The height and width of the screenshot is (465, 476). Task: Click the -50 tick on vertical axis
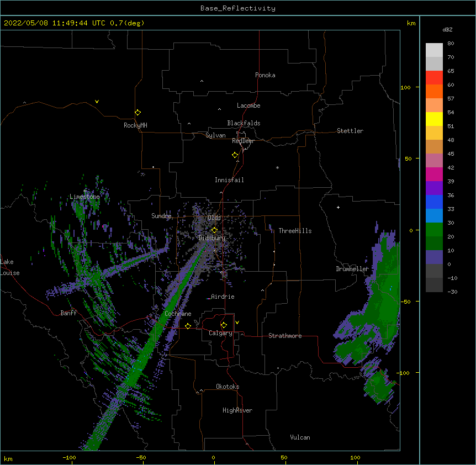click(405, 302)
